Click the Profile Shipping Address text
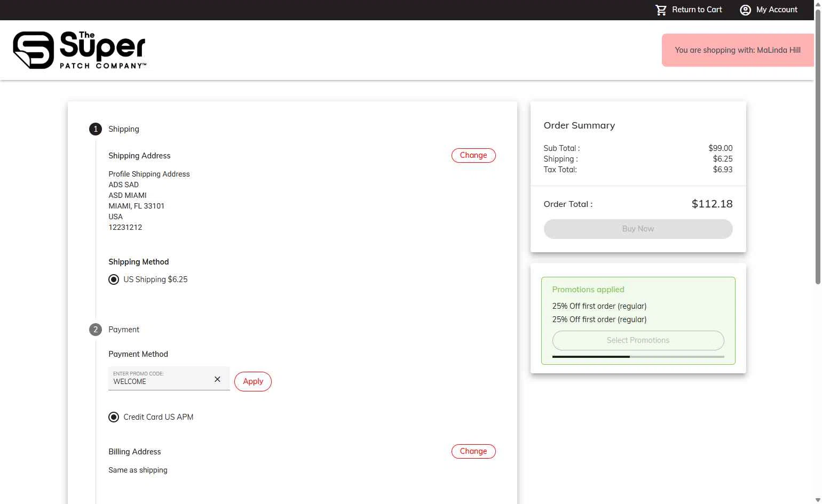822x504 pixels. click(x=149, y=174)
